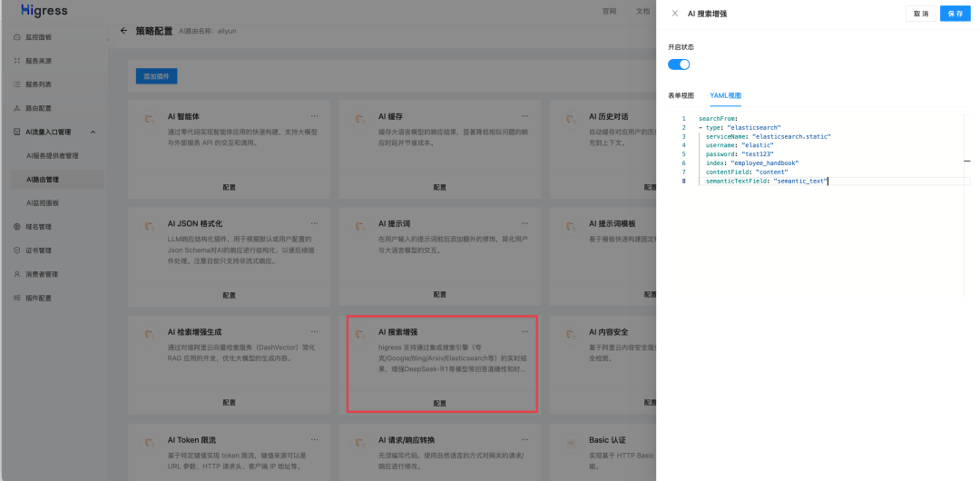
Task: Click the 策略配置 page title
Action: point(153,31)
